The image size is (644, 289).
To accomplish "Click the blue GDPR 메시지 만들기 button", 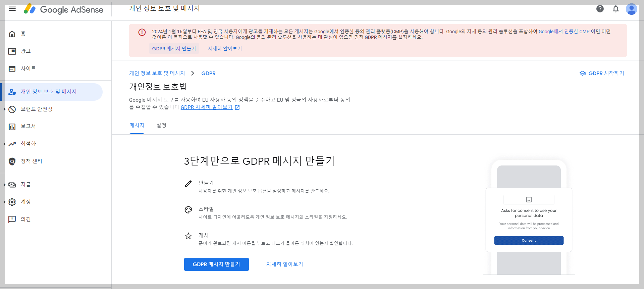I will pyautogui.click(x=216, y=264).
